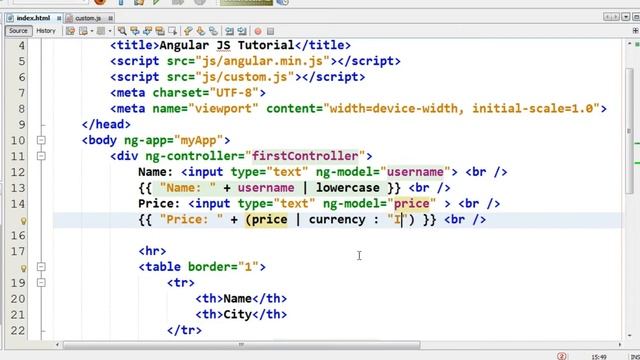
Task: Click "js/angular.min.js" script source
Action: 262,61
